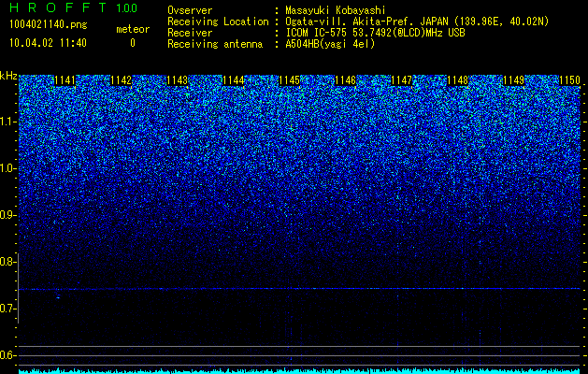Click the Receiving Location field label
This screenshot has width=588, height=374.
(x=218, y=22)
